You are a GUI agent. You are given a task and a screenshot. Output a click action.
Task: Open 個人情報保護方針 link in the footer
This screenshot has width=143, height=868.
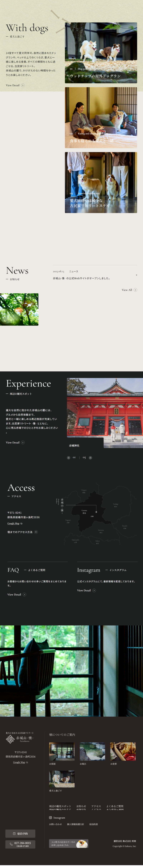(75, 824)
